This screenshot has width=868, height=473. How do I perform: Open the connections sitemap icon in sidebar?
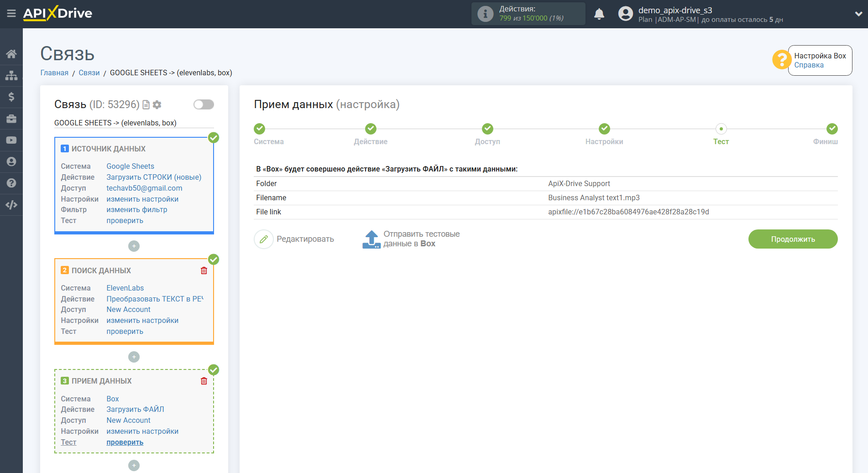(11, 75)
